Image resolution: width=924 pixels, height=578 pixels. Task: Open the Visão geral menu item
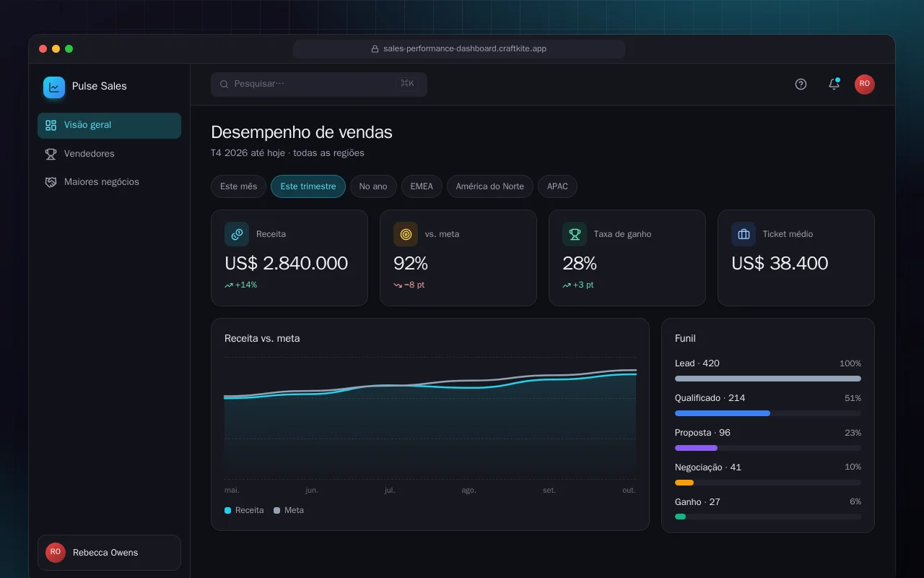click(109, 125)
